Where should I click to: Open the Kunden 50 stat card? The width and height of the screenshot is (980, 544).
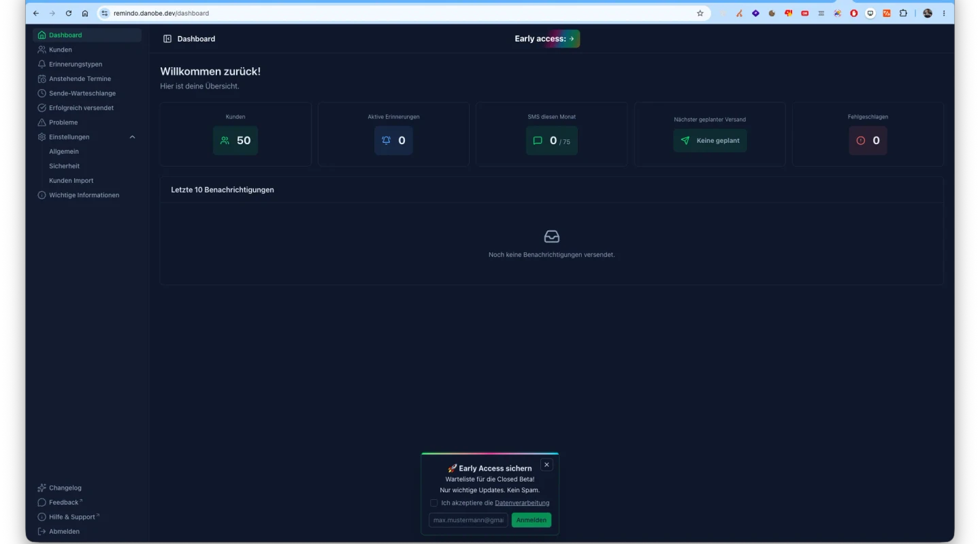pos(235,134)
